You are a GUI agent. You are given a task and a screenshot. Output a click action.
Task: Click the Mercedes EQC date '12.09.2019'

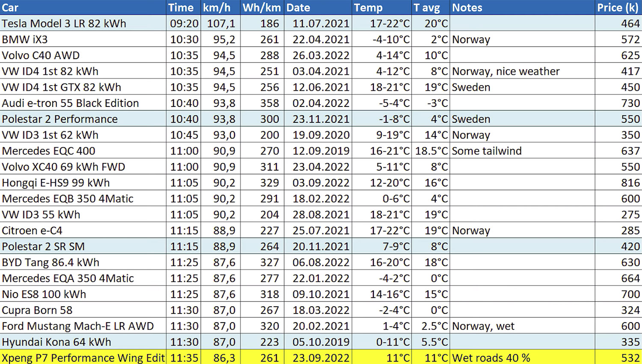[x=318, y=151]
